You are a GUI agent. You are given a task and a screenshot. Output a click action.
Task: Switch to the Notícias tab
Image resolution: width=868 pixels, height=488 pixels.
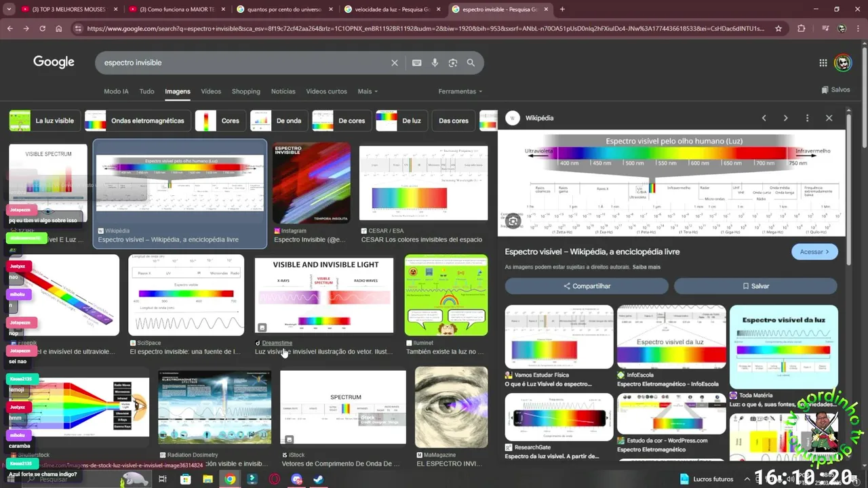pos(283,91)
